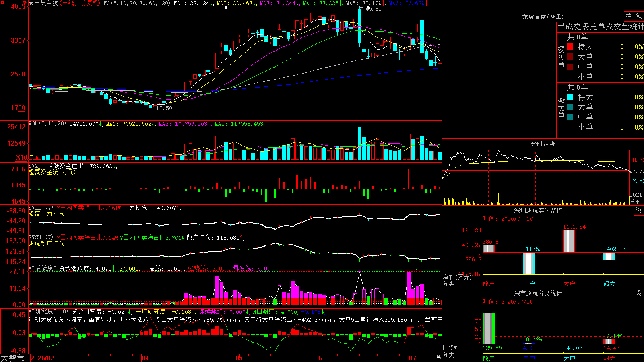644x362 pixels.
Task: Click the AI研究度2(10) indicator label
Action: click(x=48, y=311)
